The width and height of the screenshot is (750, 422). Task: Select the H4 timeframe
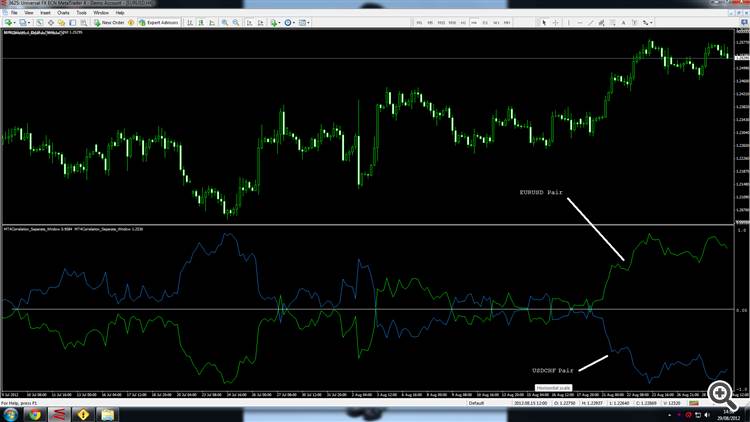474,22
